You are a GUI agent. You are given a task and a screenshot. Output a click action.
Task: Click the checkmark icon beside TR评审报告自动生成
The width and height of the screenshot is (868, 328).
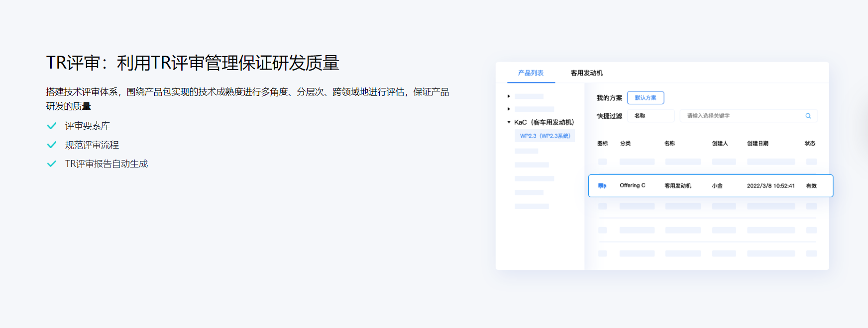(x=51, y=164)
